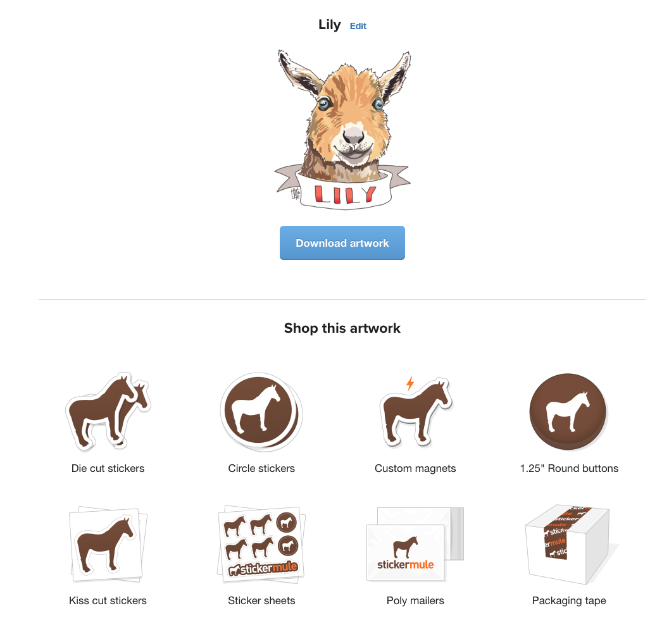Open the Packaging tape box icon
This screenshot has width=669, height=644.
coord(569,544)
